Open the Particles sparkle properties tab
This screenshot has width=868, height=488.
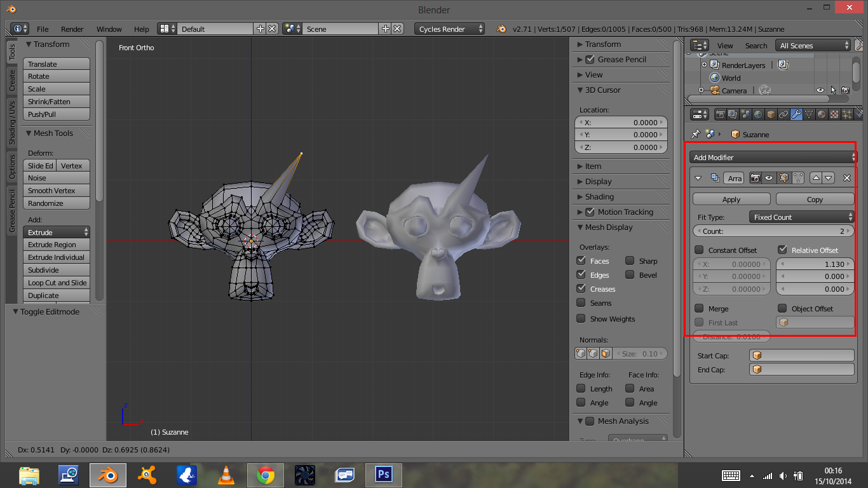coord(847,114)
